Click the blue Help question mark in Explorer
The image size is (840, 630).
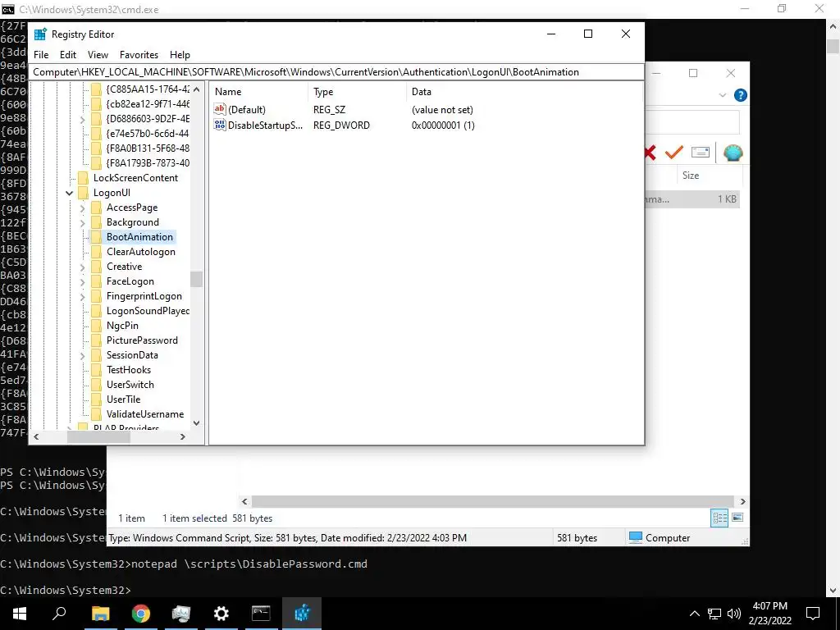pyautogui.click(x=741, y=95)
